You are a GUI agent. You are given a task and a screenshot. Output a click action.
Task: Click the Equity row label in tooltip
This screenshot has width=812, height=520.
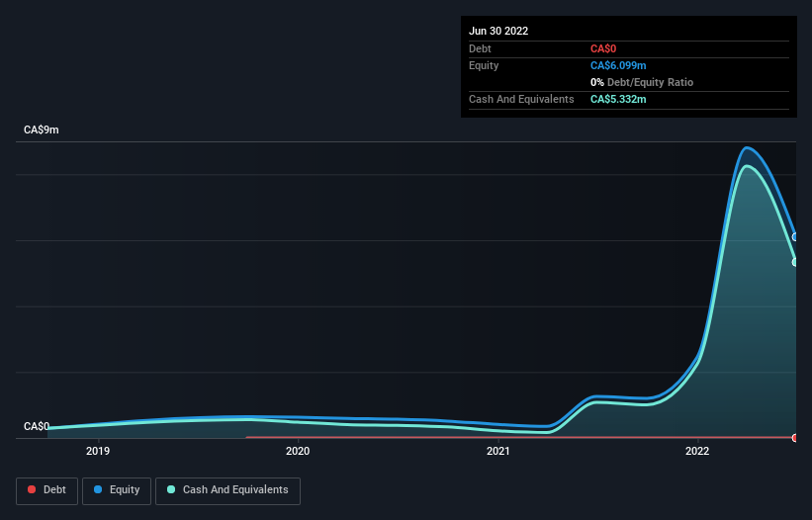(x=484, y=65)
